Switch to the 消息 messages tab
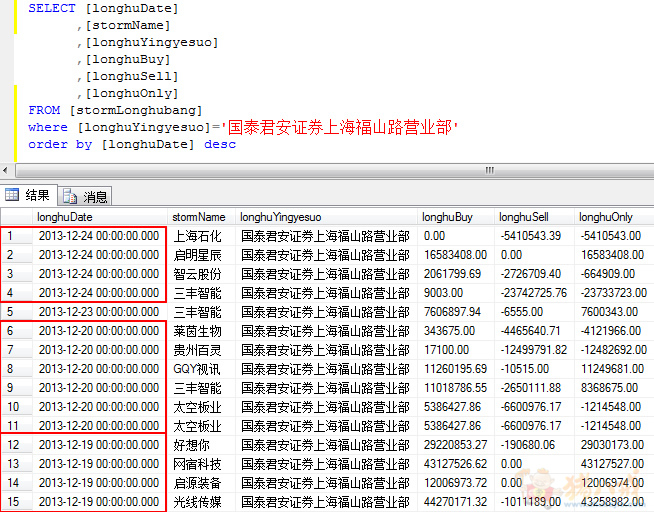 coord(85,196)
